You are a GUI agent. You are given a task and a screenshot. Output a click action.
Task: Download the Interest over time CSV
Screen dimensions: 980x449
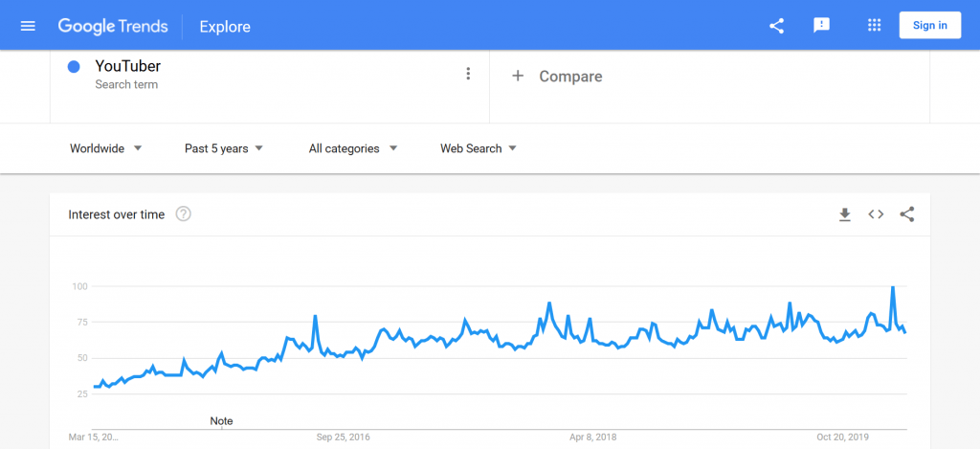click(x=845, y=214)
